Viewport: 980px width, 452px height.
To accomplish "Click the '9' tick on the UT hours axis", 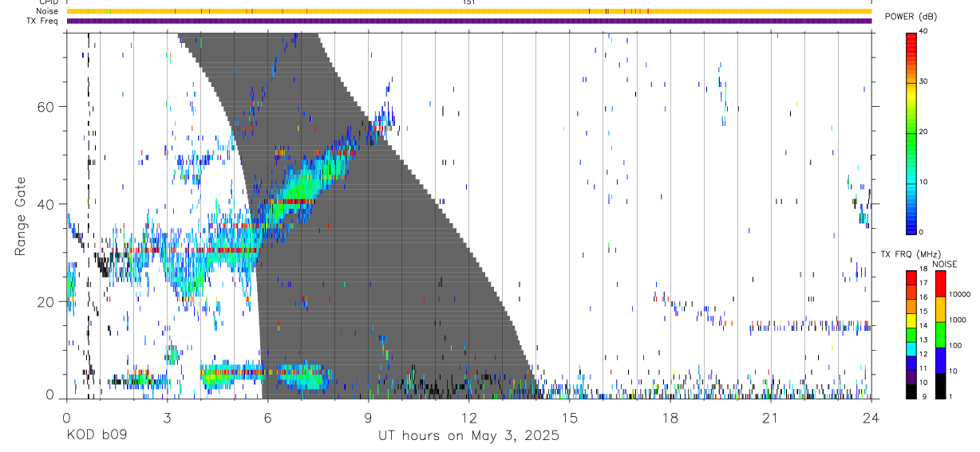I will pos(368,418).
